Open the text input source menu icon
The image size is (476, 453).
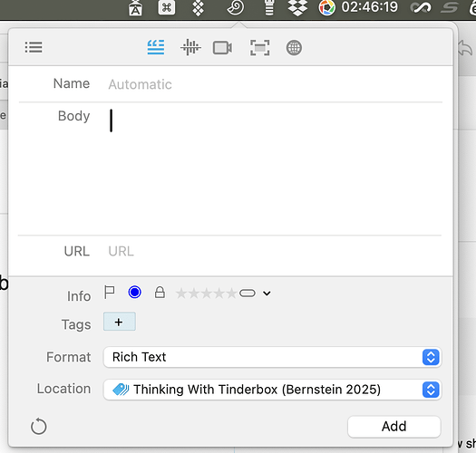(x=135, y=8)
